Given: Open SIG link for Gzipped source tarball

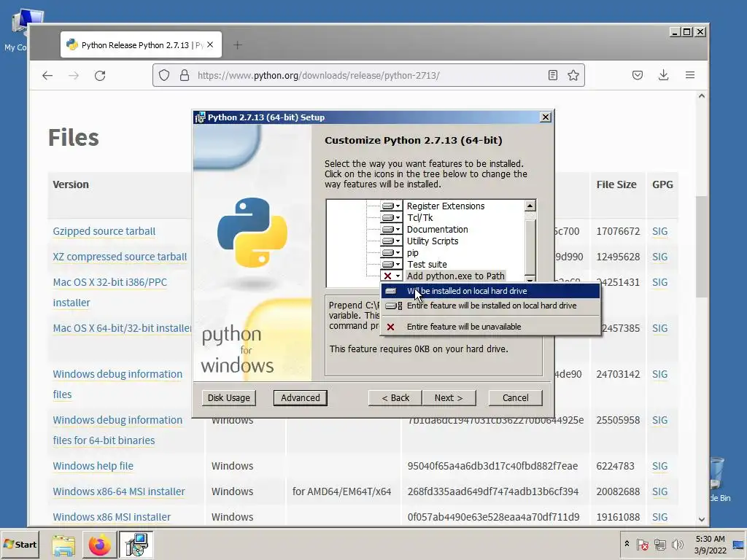Looking at the screenshot, I should pos(659,231).
